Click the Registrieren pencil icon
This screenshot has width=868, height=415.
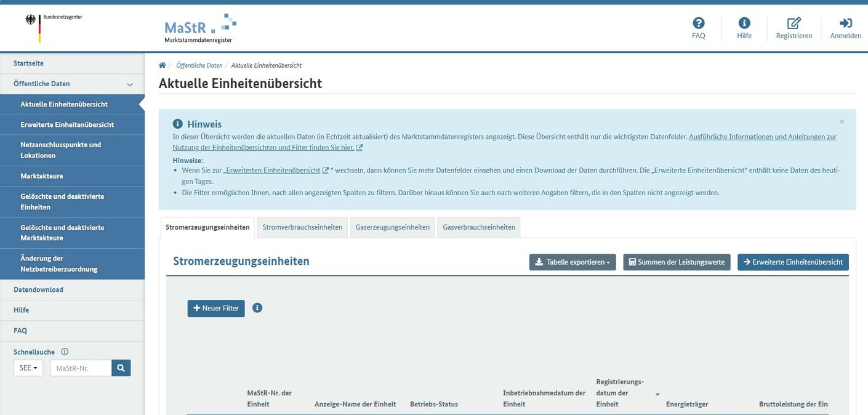[x=794, y=23]
